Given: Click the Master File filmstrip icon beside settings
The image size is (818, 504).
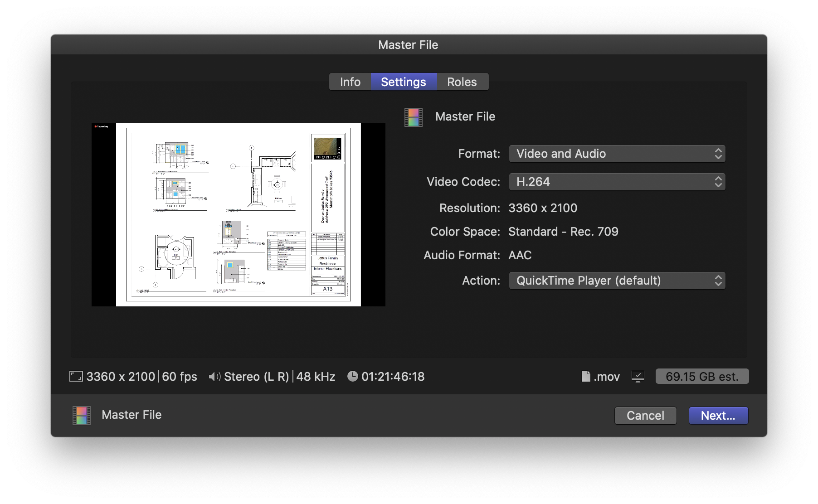Looking at the screenshot, I should click(x=414, y=117).
